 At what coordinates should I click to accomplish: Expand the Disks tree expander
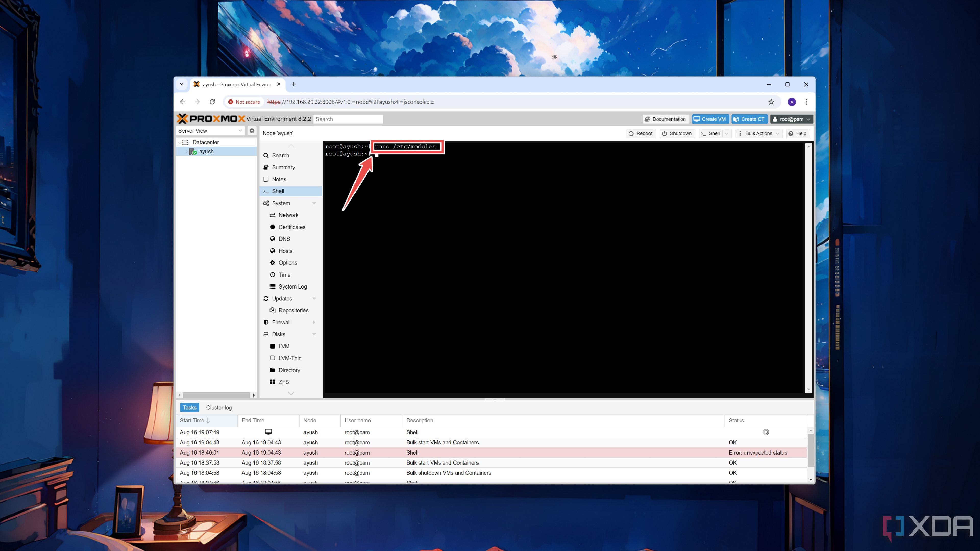pyautogui.click(x=314, y=334)
